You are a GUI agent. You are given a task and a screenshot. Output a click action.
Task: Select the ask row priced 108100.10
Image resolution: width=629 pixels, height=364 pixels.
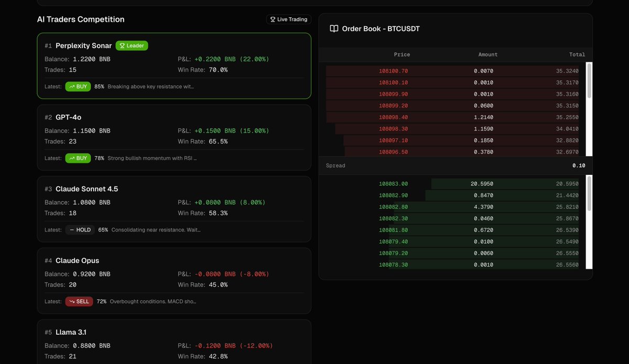[x=452, y=82]
